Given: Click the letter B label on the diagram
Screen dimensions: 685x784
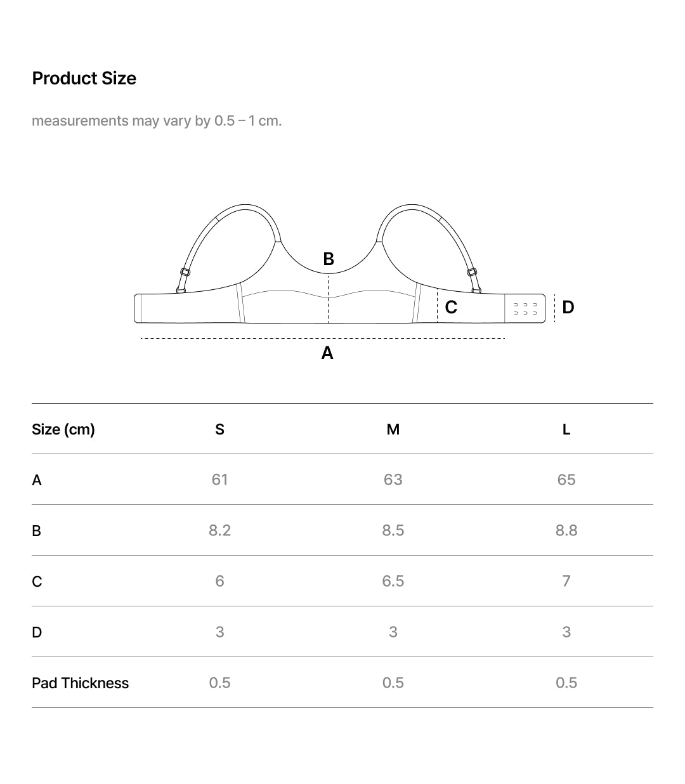Looking at the screenshot, I should pos(328,259).
